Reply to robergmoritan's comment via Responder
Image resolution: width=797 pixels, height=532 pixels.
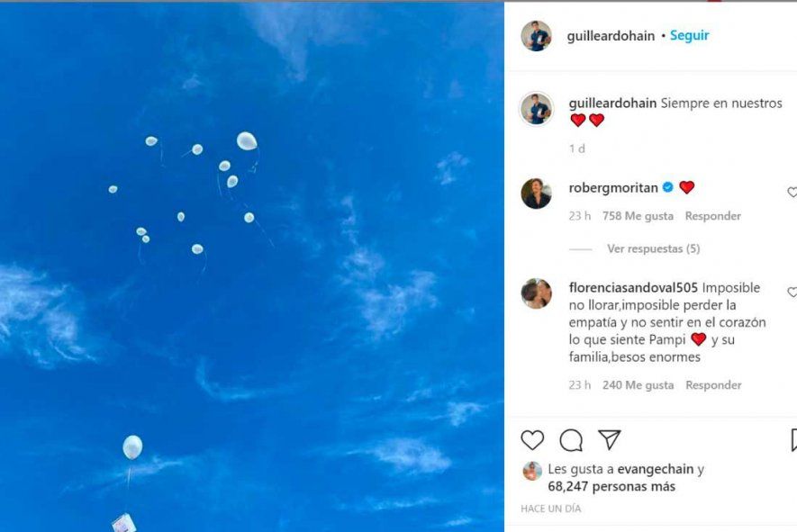(x=712, y=216)
